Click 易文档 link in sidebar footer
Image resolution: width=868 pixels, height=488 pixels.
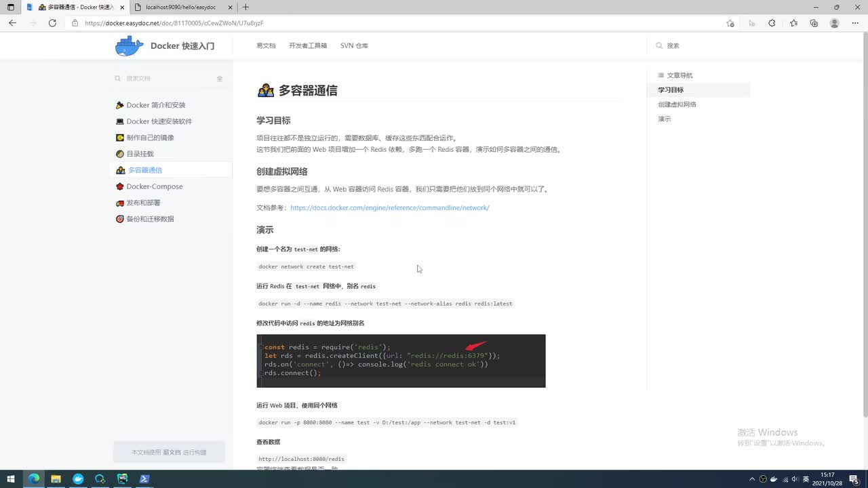(172, 452)
